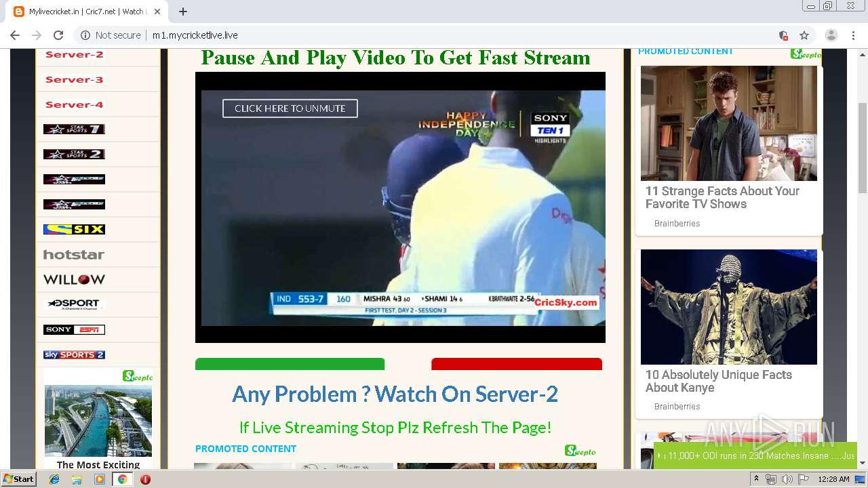Image resolution: width=868 pixels, height=488 pixels.
Task: Open the 11 Strange Facts TV Shows article
Action: [722, 197]
